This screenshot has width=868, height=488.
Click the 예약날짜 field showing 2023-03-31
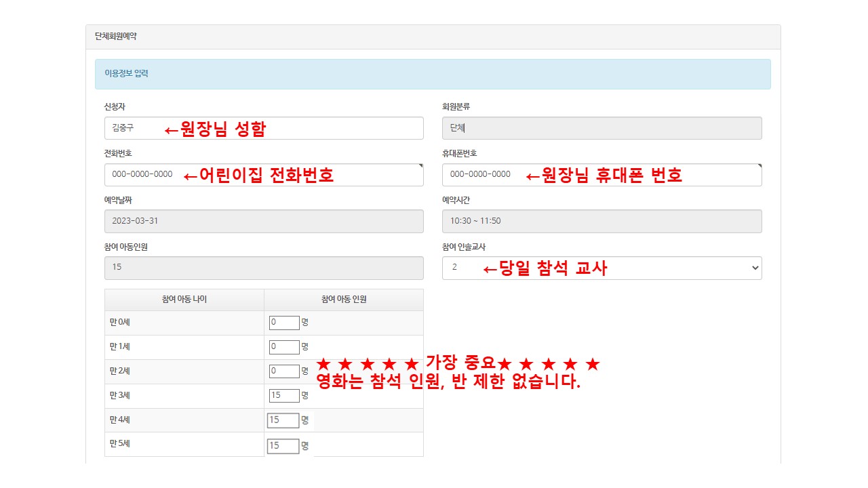264,221
